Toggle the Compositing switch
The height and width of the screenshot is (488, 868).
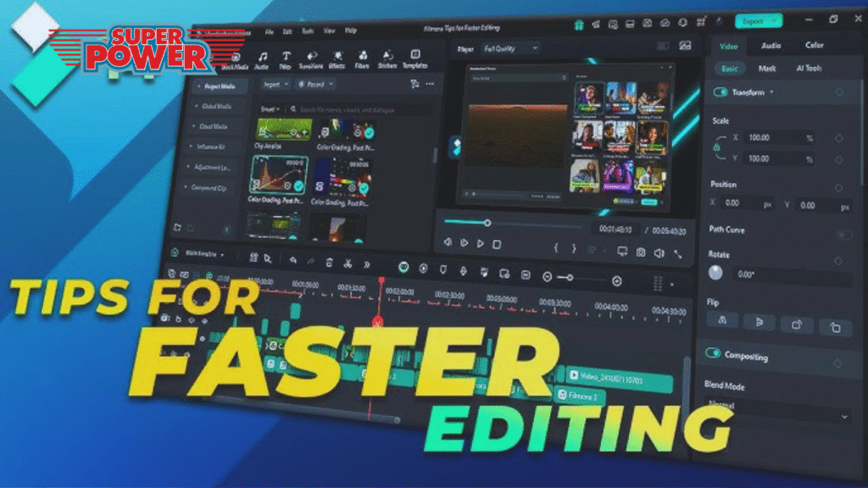712,353
